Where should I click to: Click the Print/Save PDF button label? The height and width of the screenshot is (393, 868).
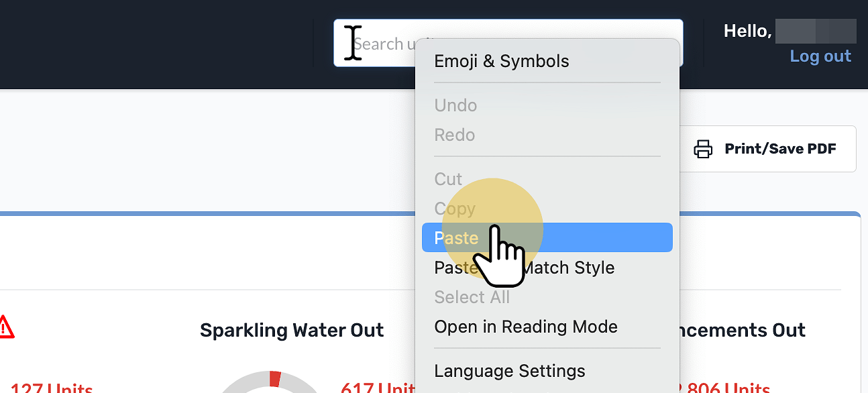(780, 149)
